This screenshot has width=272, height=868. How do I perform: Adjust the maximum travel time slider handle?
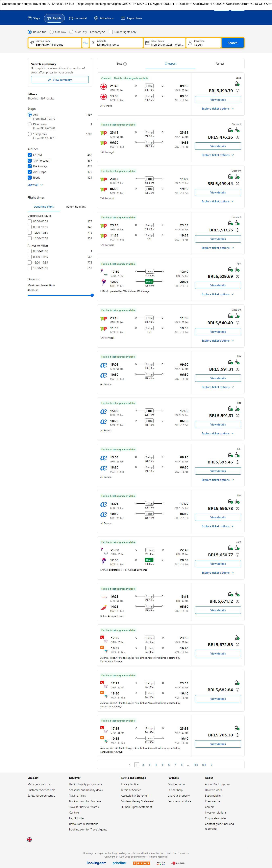92,295
